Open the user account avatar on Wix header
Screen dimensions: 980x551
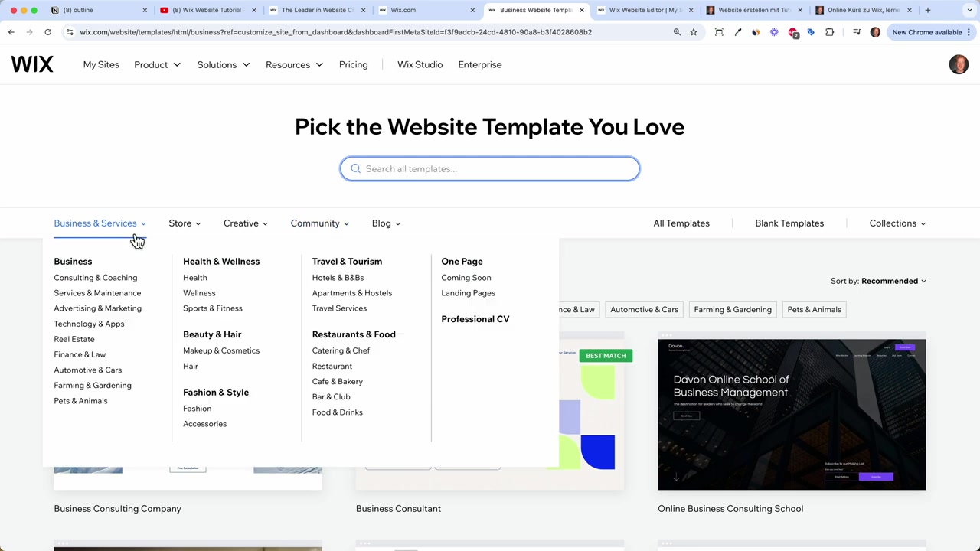(x=959, y=64)
